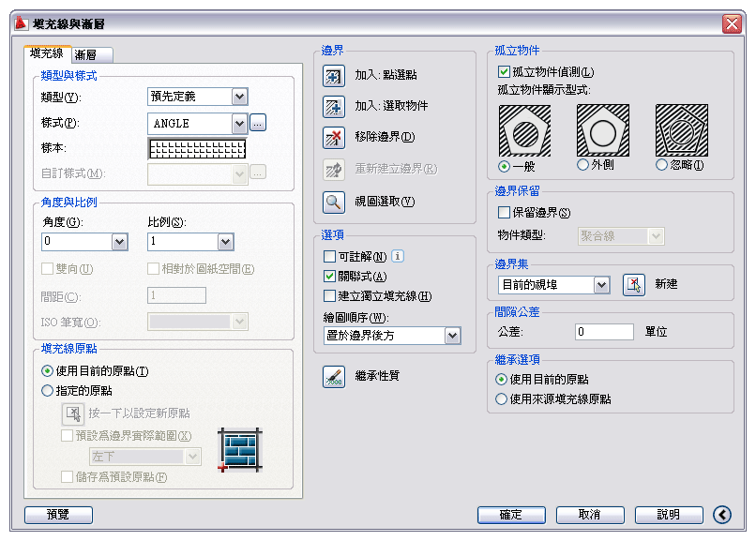This screenshot has width=756, height=541.
Task: Click the 樣本 hatch pattern swatch
Action: pos(197,148)
